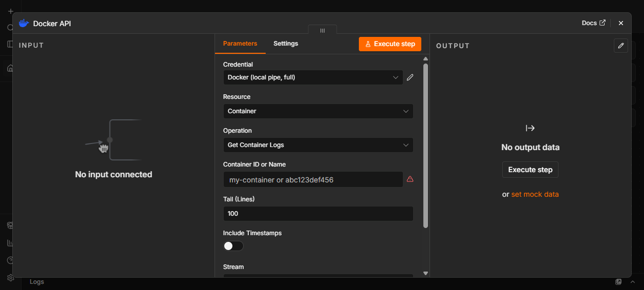This screenshot has width=644, height=290.
Task: Focus the Container ID or Name field
Action: (x=313, y=179)
